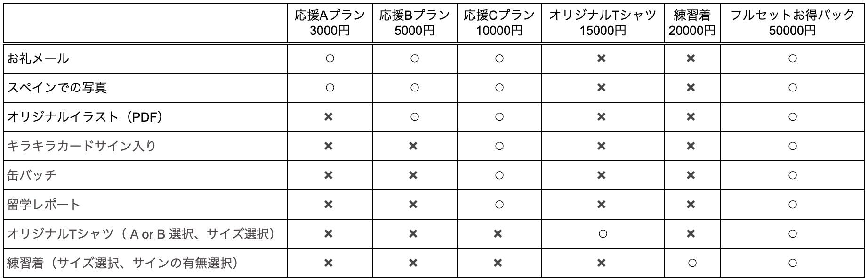Select the 応援Cプラン 10000円 header cell
The image size is (868, 280).
click(499, 23)
